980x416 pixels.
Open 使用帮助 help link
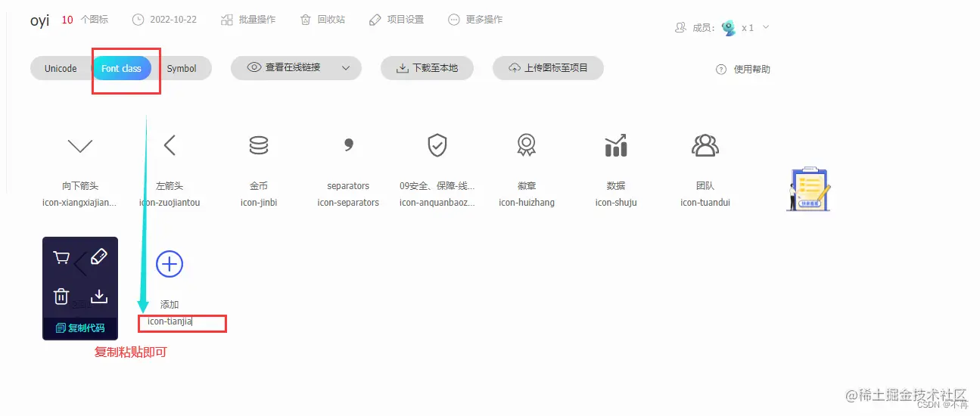click(x=743, y=69)
